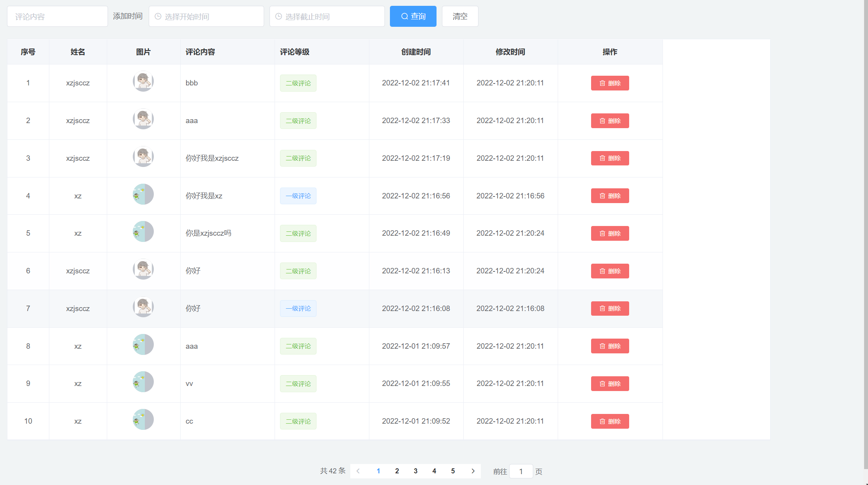The image size is (868, 485).
Task: Click the 姓名 column header
Action: [78, 52]
